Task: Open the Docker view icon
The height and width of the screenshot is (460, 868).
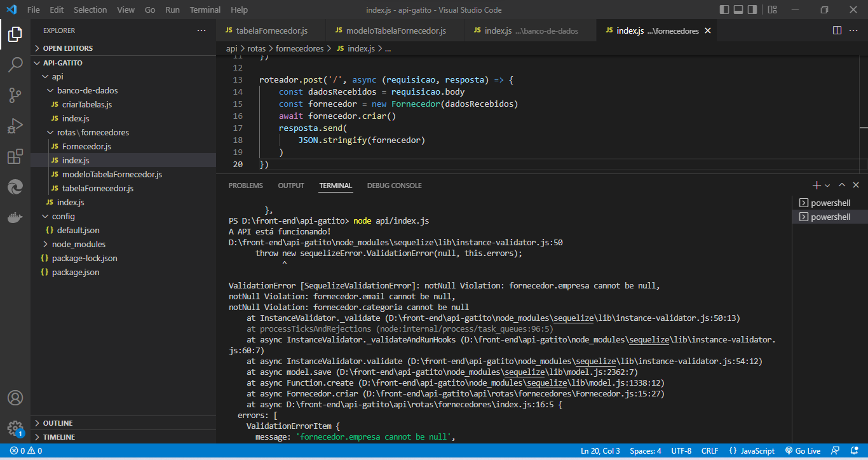Action: tap(15, 217)
